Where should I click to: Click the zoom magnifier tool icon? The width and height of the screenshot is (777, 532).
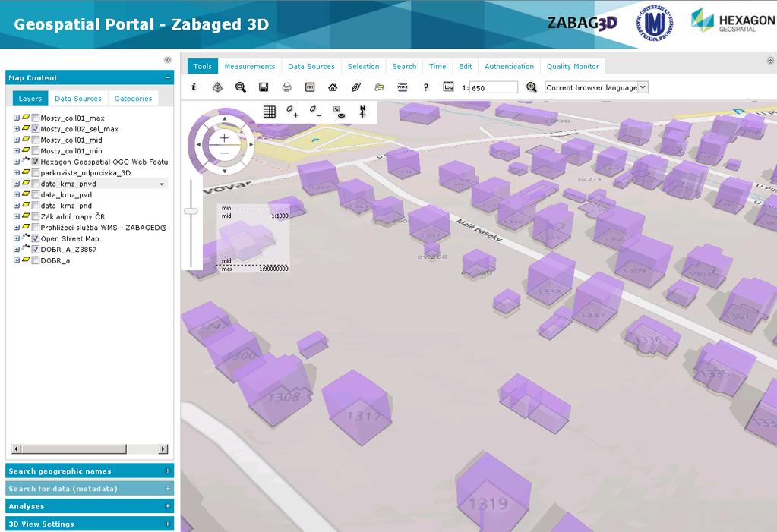click(240, 87)
